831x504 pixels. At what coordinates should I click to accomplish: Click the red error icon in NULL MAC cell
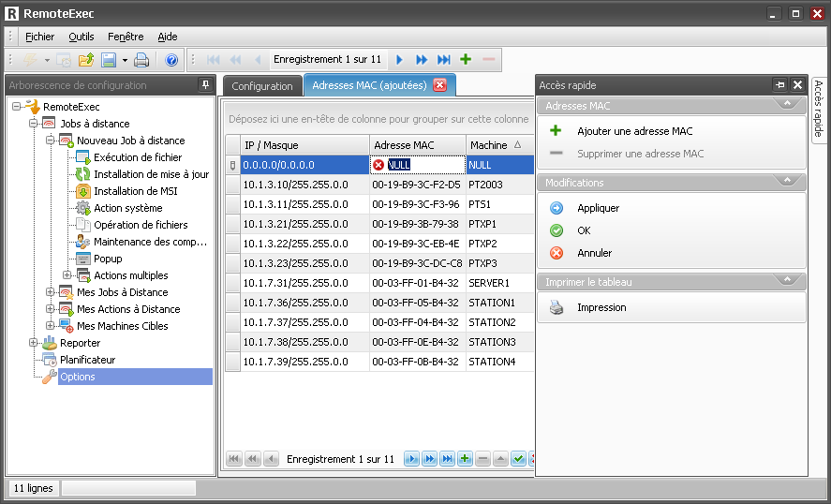pyautogui.click(x=378, y=165)
